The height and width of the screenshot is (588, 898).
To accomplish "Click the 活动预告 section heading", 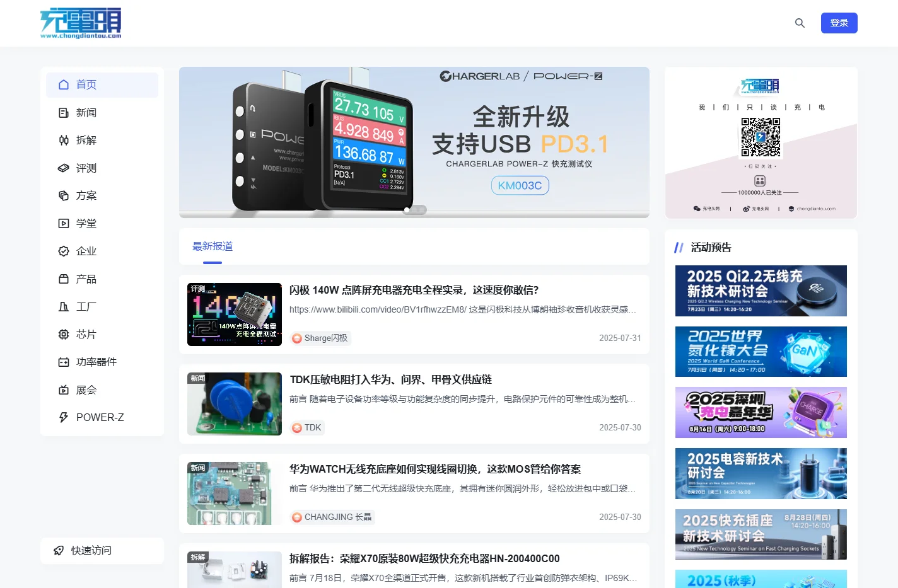I will pyautogui.click(x=711, y=248).
